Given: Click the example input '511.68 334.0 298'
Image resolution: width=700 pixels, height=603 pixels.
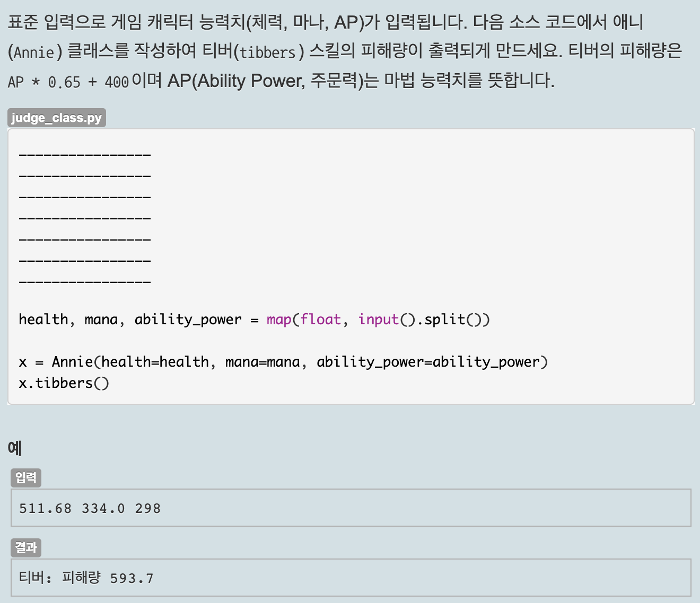Looking at the screenshot, I should (90, 509).
